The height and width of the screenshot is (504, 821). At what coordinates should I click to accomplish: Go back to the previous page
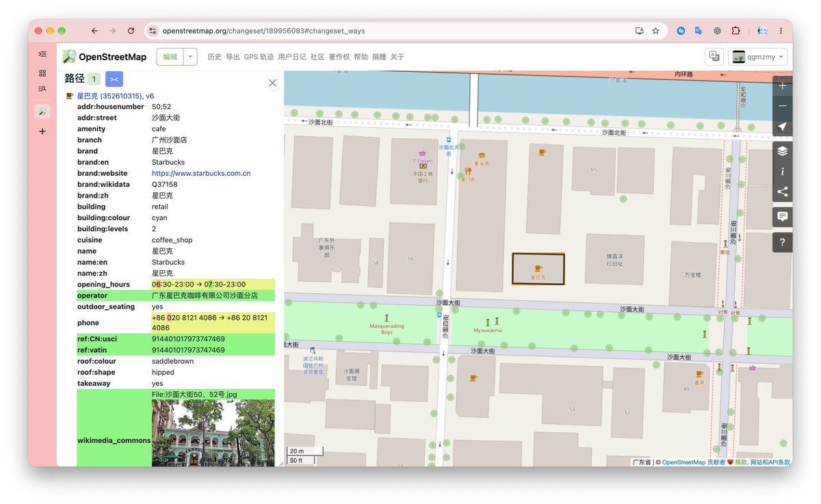pyautogui.click(x=94, y=31)
